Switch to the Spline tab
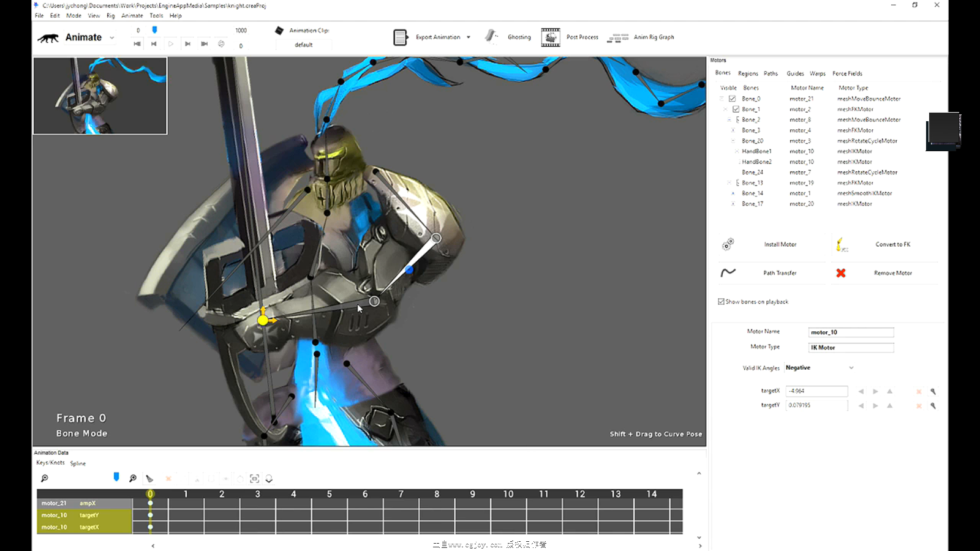 (x=78, y=463)
